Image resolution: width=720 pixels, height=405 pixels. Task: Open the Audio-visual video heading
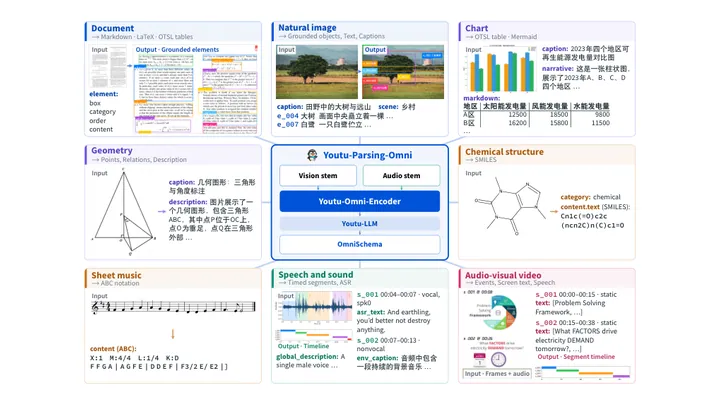coord(503,275)
